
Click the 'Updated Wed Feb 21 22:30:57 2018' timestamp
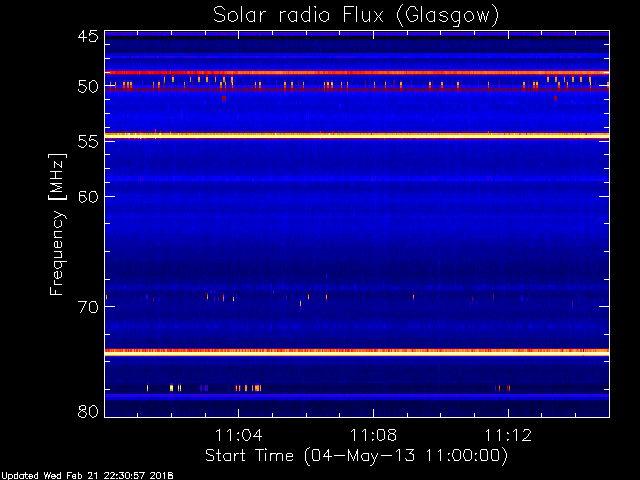coord(87,476)
